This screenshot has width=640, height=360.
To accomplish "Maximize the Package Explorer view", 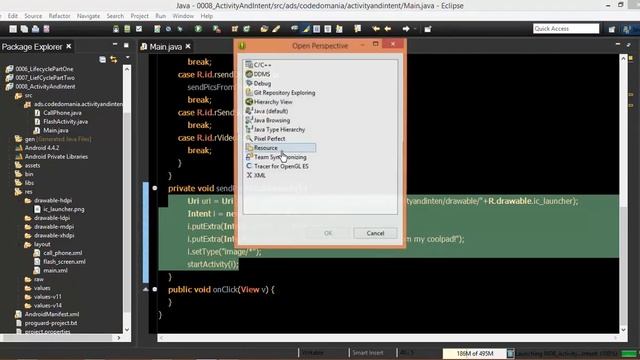I will [x=126, y=45].
